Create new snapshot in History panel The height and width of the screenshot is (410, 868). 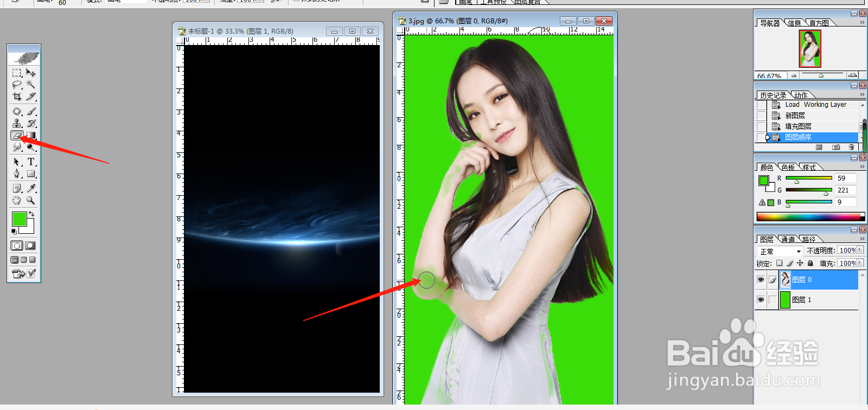[836, 147]
